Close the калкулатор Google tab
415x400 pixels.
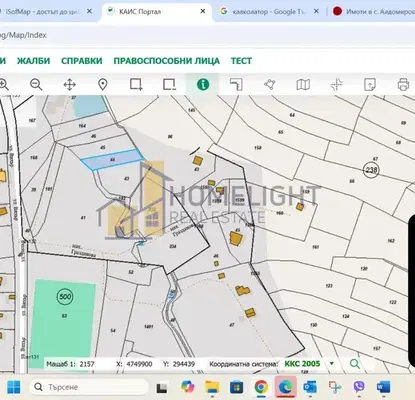(x=316, y=11)
